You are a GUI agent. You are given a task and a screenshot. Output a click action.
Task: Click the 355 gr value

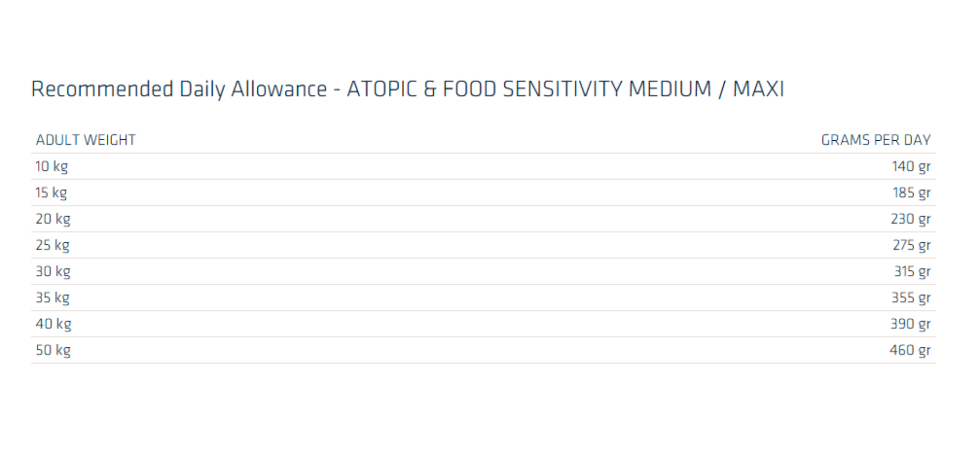911,298
